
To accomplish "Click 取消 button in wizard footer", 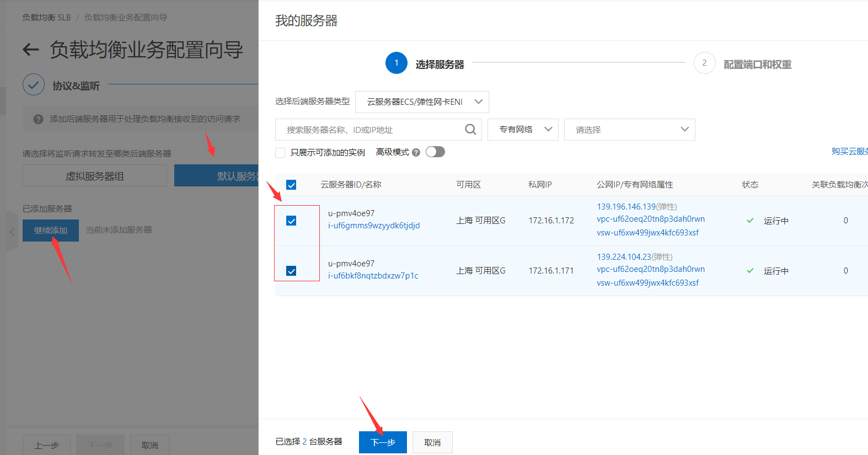I will 150,446.
